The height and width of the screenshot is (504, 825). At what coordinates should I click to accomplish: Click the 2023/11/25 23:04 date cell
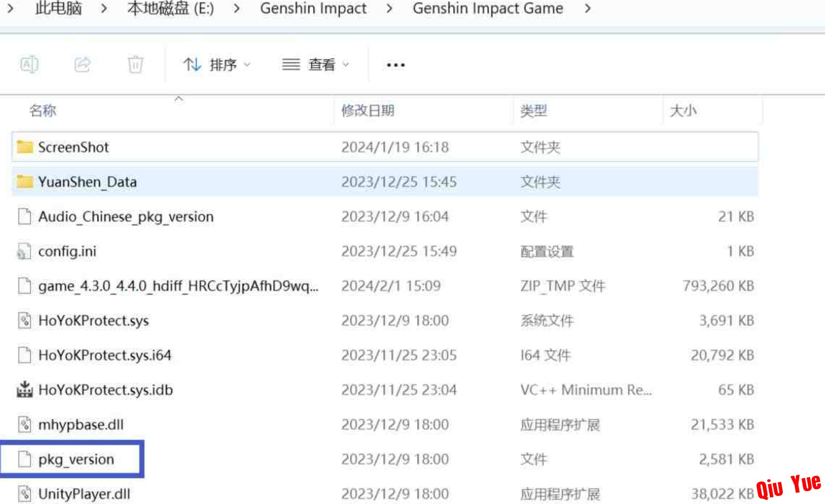coord(399,389)
